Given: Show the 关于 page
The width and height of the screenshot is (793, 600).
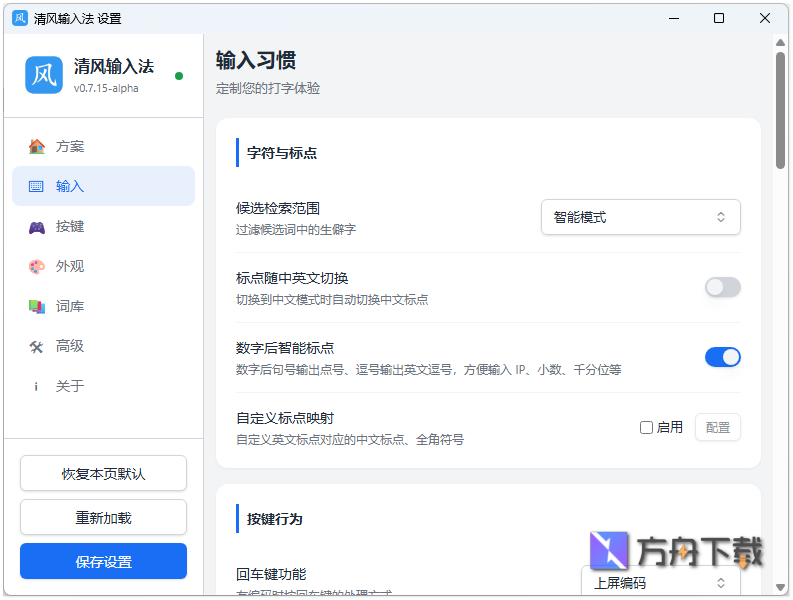Looking at the screenshot, I should point(103,387).
